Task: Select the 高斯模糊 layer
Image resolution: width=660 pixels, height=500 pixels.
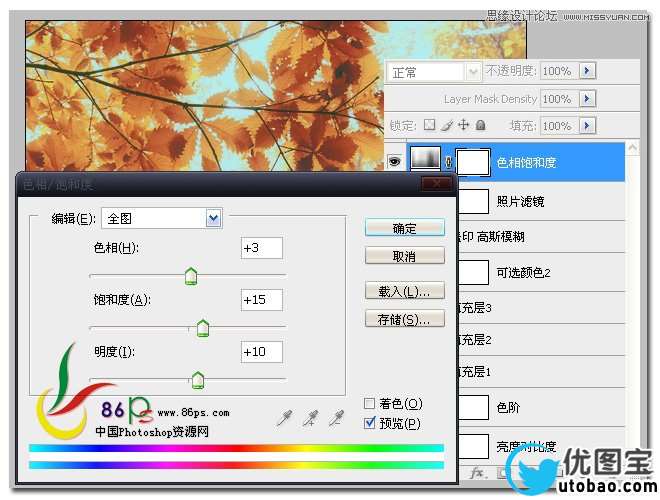Action: point(542,237)
